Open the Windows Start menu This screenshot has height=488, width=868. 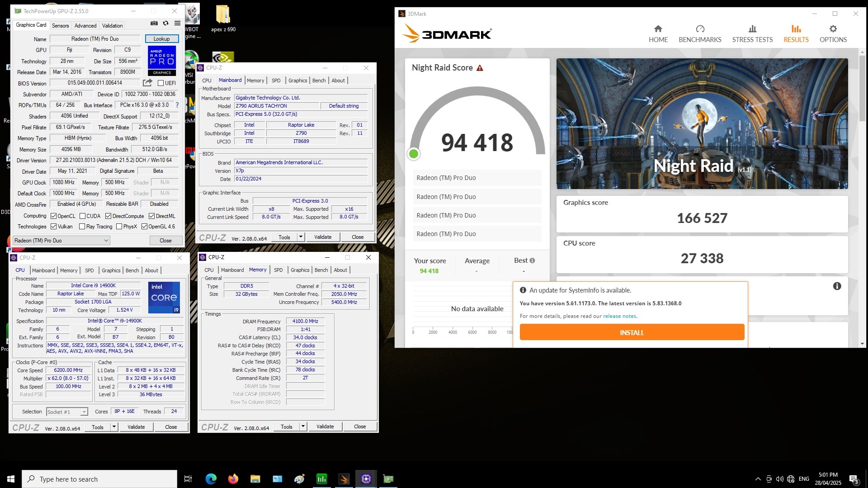(11, 479)
